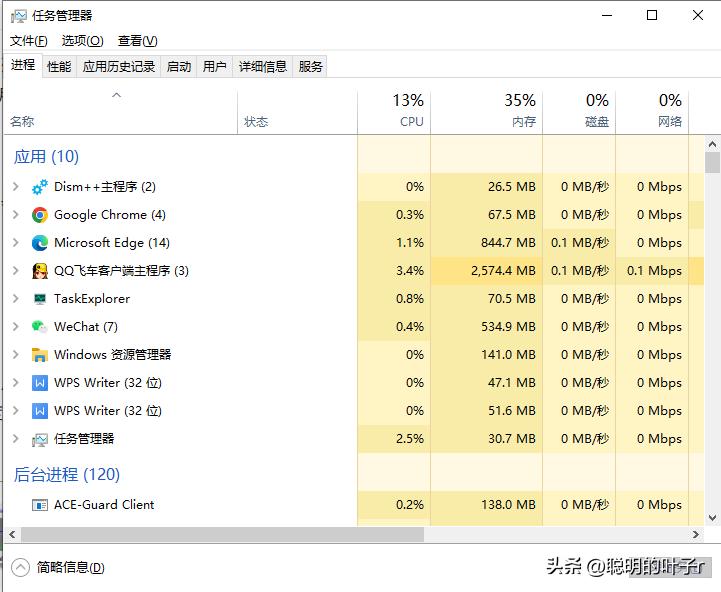This screenshot has width=721, height=592.
Task: Click the WPS Writer icon using 47.1 MB
Action: point(40,383)
